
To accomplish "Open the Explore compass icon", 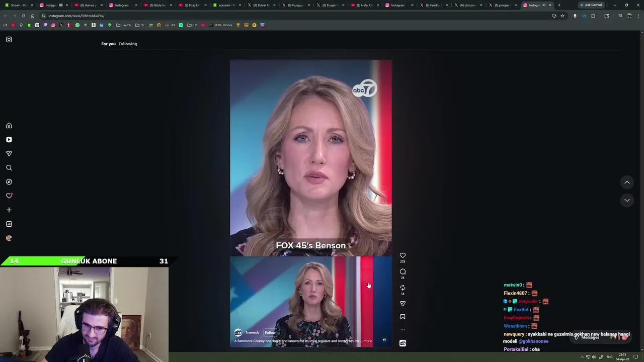I will click(x=9, y=182).
